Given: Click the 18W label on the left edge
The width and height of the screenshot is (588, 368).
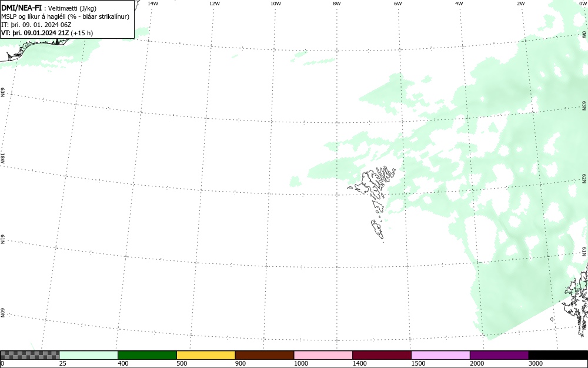Looking at the screenshot, I should (x=2, y=158).
